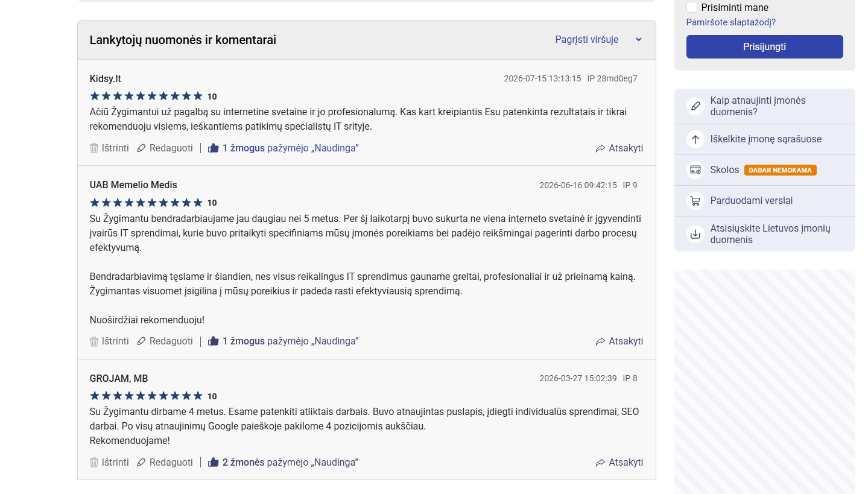Click reply arrow icon in Kidsy.lt review
The height and width of the screenshot is (494, 868).
tap(600, 148)
